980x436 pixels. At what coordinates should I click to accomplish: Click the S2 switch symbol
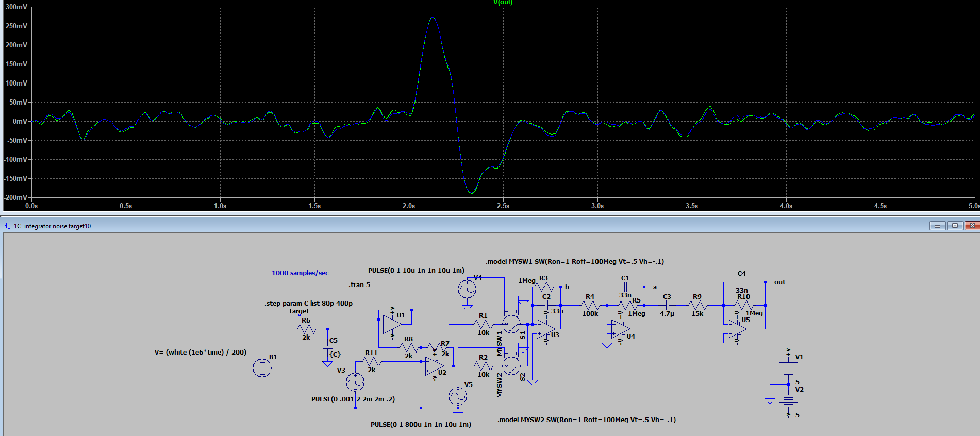coord(511,366)
